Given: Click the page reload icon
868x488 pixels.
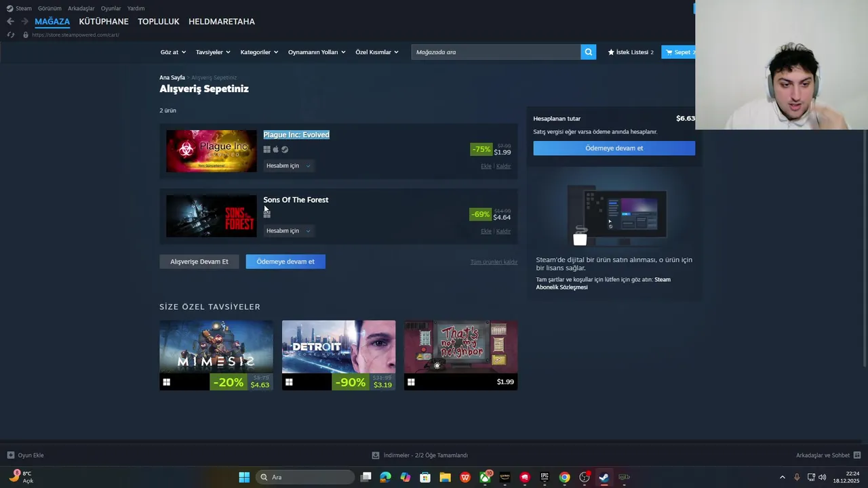Looking at the screenshot, I should (10, 35).
